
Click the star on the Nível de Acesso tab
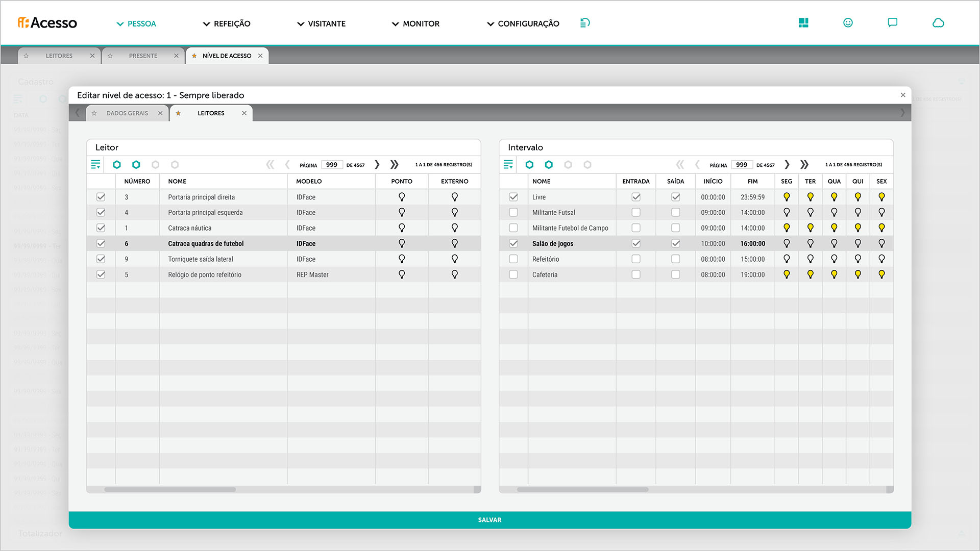194,56
